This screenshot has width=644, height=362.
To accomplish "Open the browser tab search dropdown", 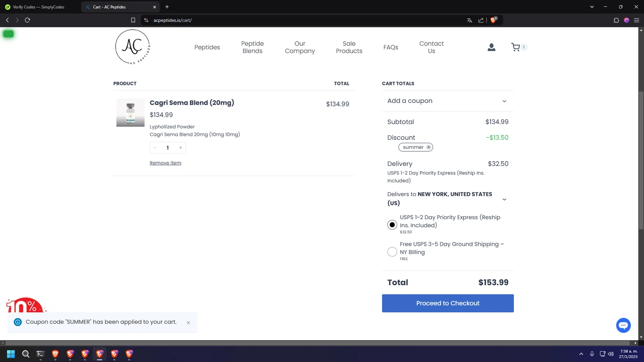I will pyautogui.click(x=592, y=7).
